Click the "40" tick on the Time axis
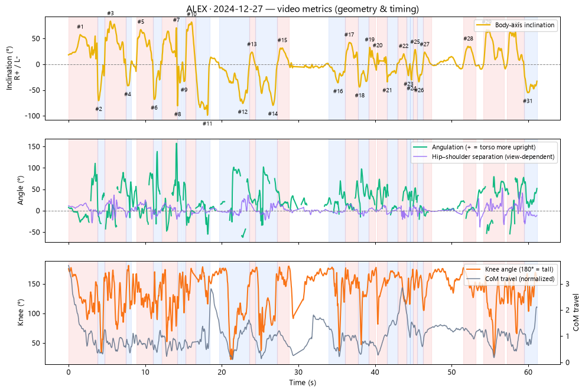Screen dimensions: 585x392 coord(375,372)
